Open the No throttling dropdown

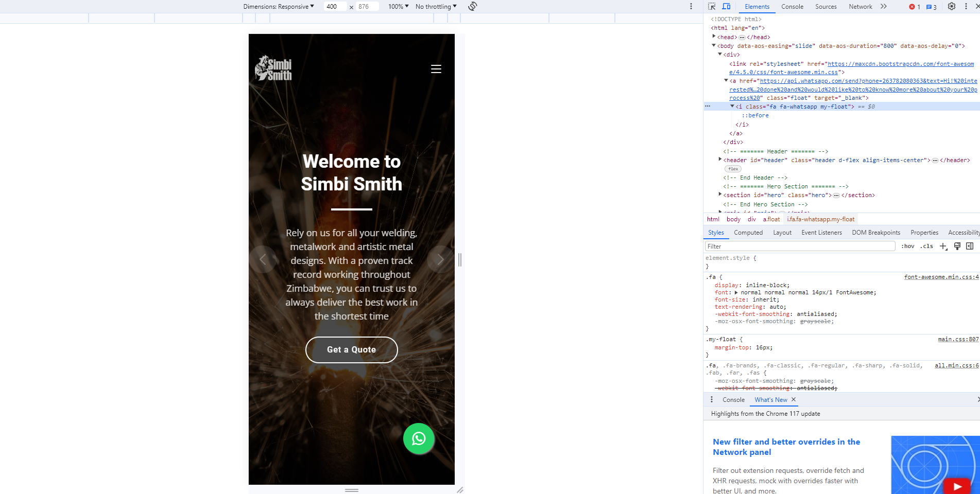pos(436,7)
